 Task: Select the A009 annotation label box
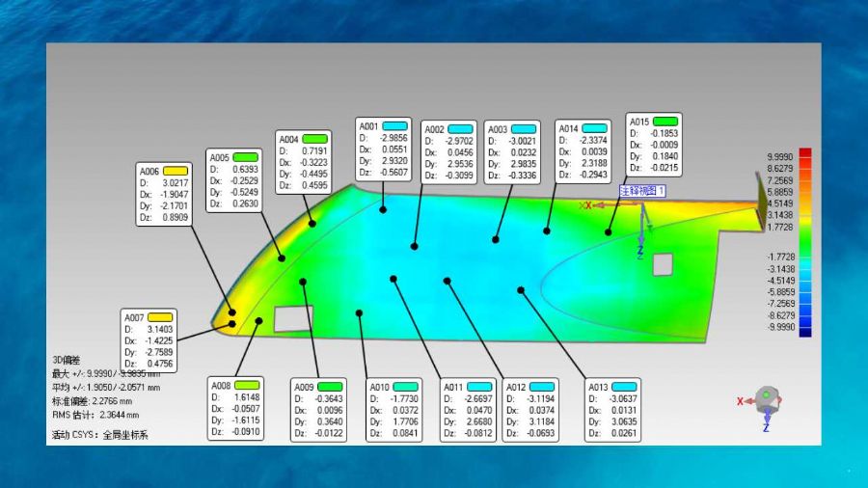tap(318, 410)
